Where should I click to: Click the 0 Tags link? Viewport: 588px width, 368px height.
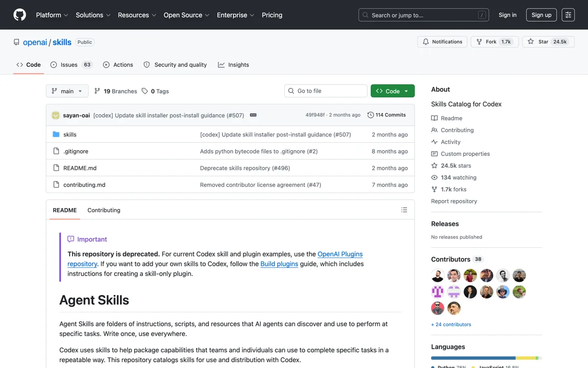[x=155, y=91]
